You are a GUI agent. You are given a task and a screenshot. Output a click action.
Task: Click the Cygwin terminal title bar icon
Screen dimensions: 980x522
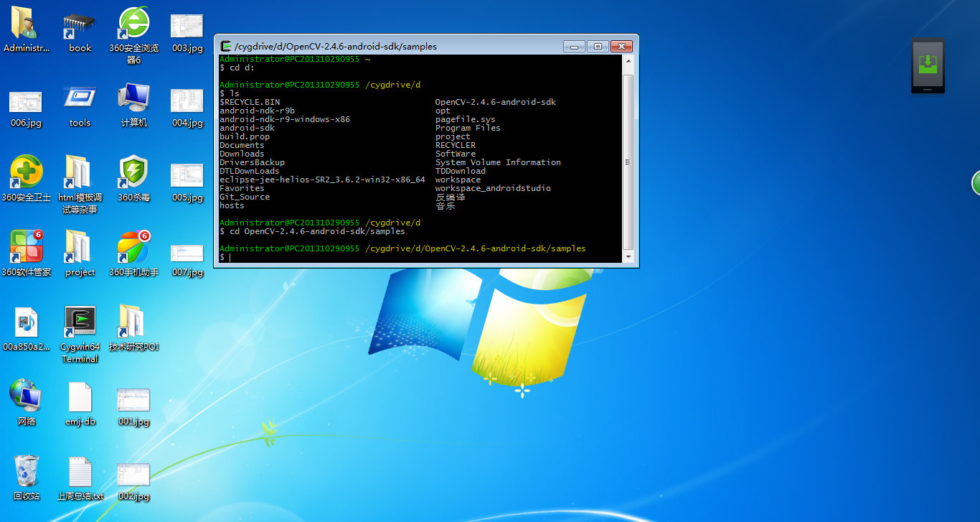pos(225,46)
